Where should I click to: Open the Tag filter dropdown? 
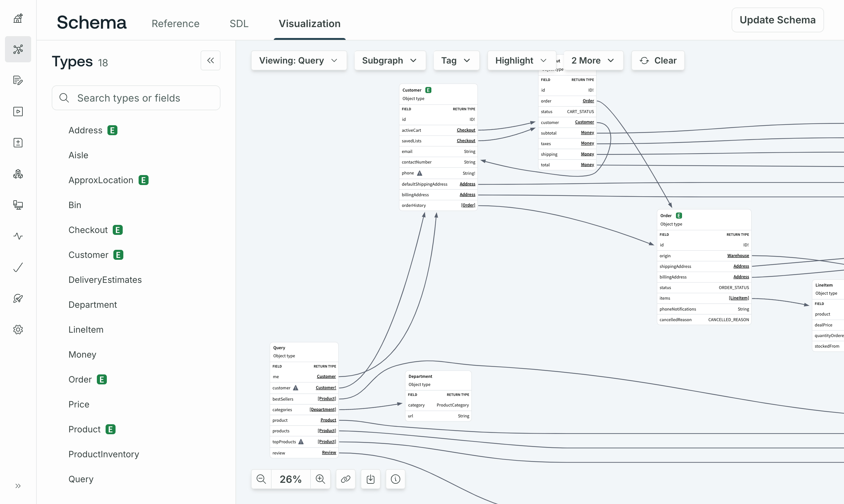coord(456,60)
